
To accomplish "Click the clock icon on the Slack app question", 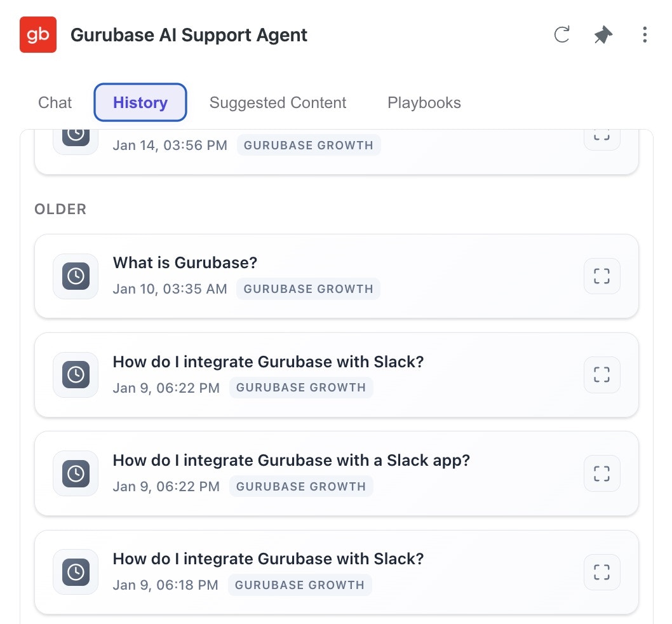I will [x=75, y=473].
